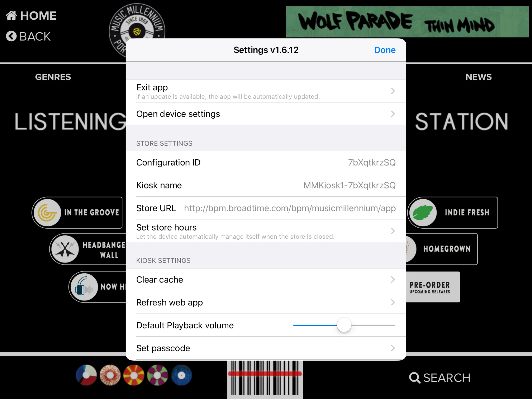Tap the Back arrow icon
Screen dimensions: 532x399
(11, 36)
